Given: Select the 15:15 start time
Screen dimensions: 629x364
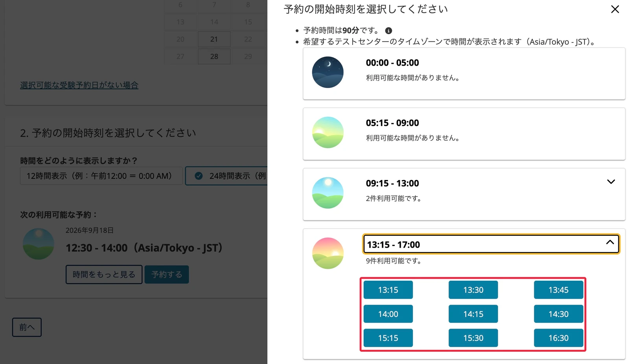Looking at the screenshot, I should [388, 338].
